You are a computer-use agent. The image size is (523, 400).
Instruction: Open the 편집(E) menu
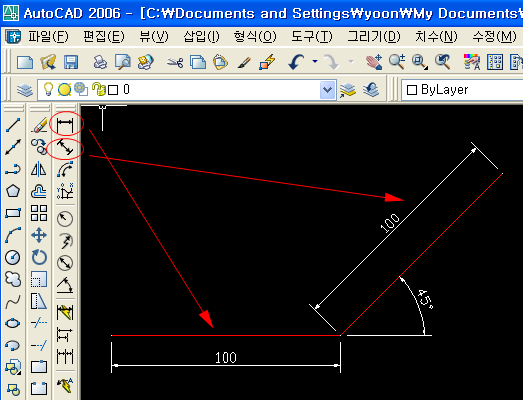coord(104,36)
